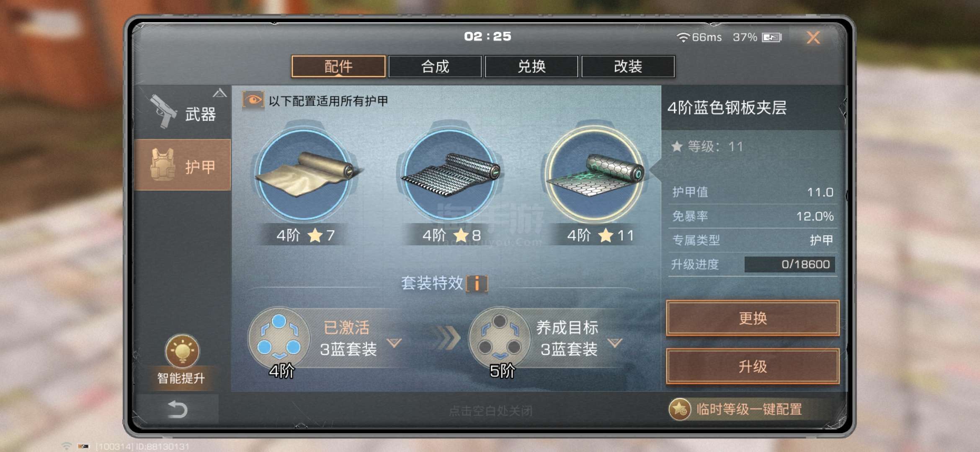Expand the 已激活 3蓝套装 dropdown arrow
Image resolution: width=980 pixels, height=452 pixels.
coord(394,343)
